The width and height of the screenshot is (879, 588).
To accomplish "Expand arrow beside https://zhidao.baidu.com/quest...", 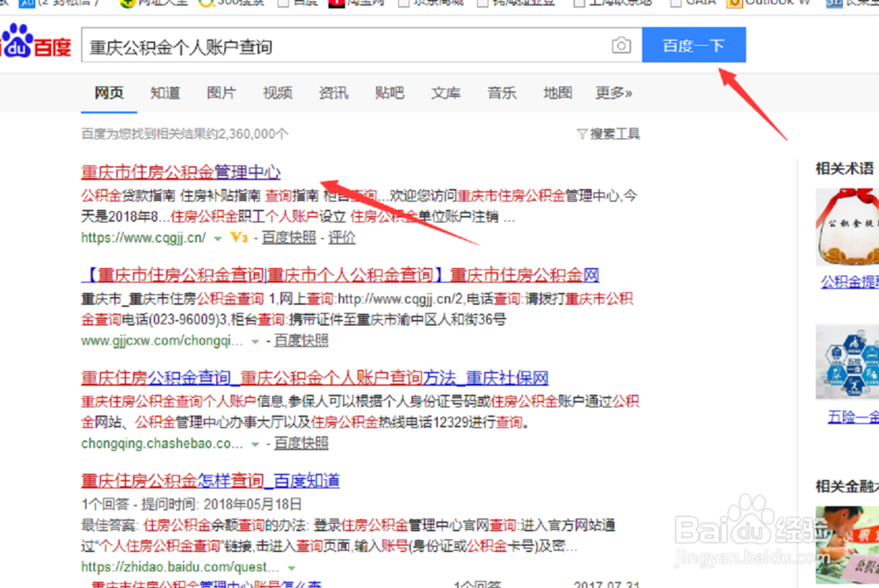I will pos(292,569).
